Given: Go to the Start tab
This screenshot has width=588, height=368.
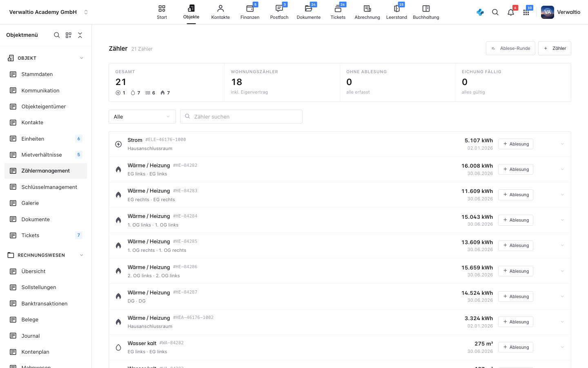Looking at the screenshot, I should pyautogui.click(x=162, y=12).
